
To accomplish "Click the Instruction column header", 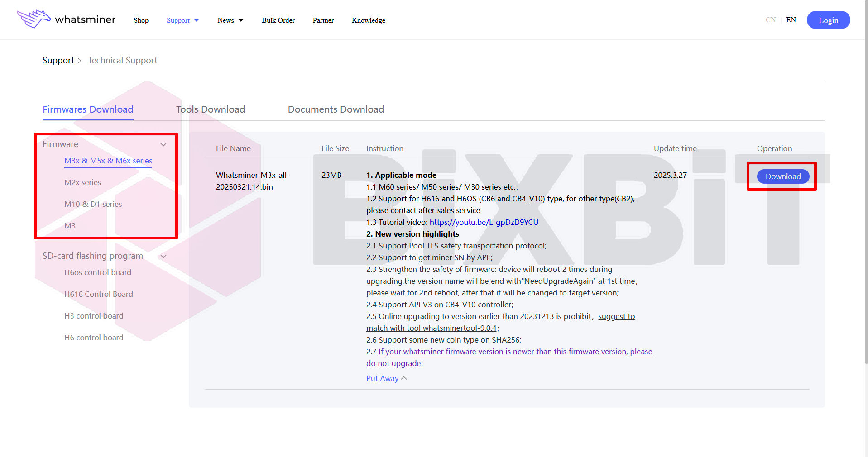I will 385,148.
